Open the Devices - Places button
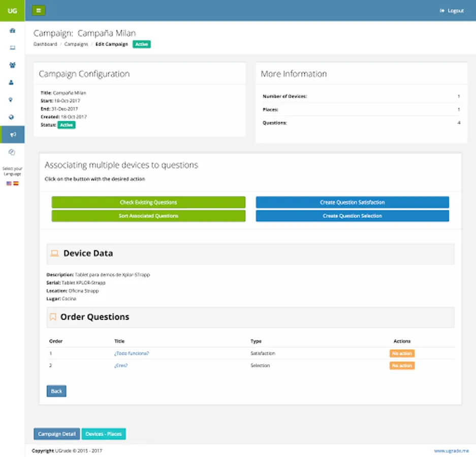 104,434
